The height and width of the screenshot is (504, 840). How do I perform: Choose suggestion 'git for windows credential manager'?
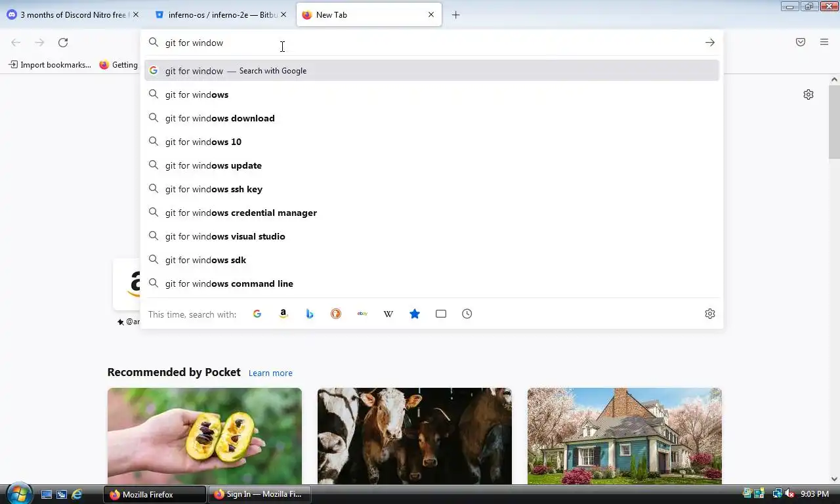(432, 213)
